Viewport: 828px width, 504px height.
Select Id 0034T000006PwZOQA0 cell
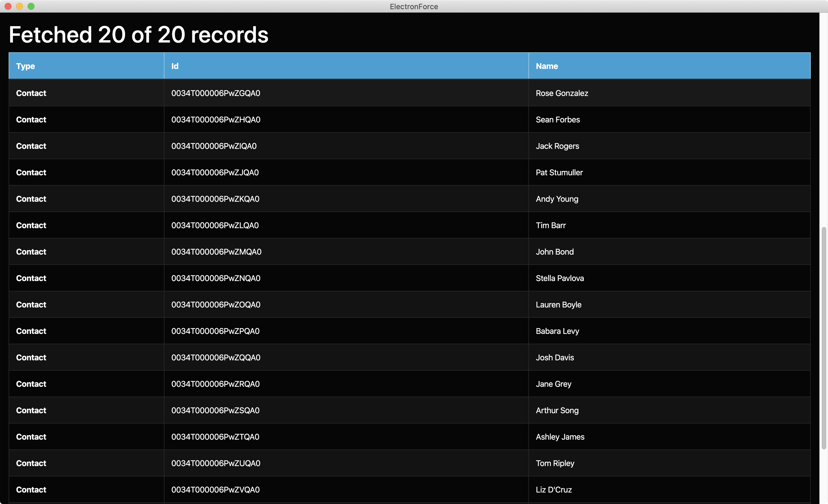(x=215, y=305)
